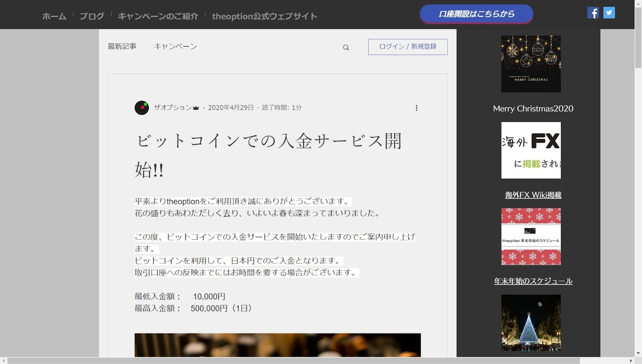642x364 pixels.
Task: Click the horizontal scrollbar thumb
Action: [294, 361]
